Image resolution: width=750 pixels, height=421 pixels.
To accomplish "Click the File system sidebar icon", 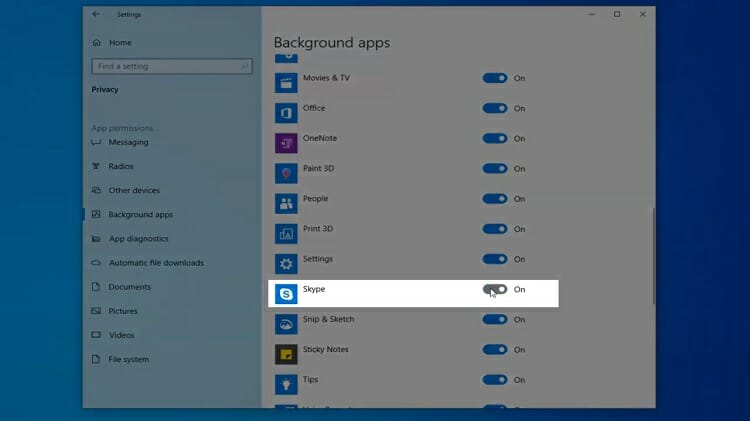I will 96,359.
